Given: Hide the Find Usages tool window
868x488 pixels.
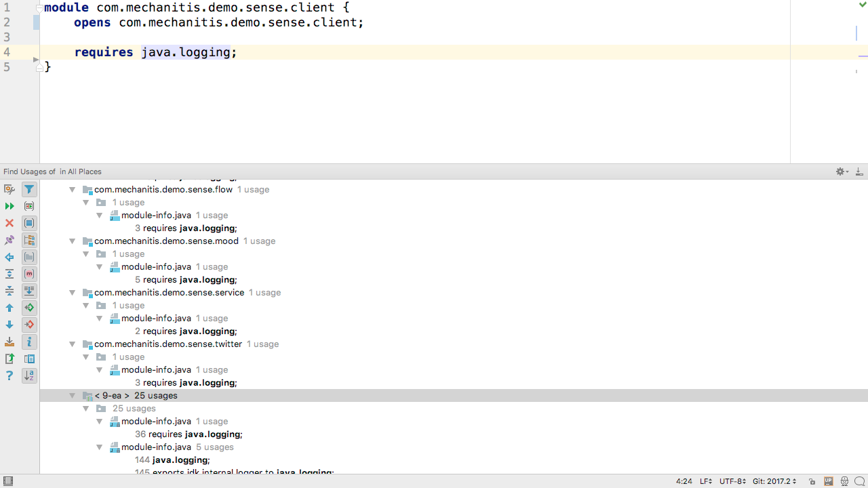Looking at the screenshot, I should click(x=859, y=171).
